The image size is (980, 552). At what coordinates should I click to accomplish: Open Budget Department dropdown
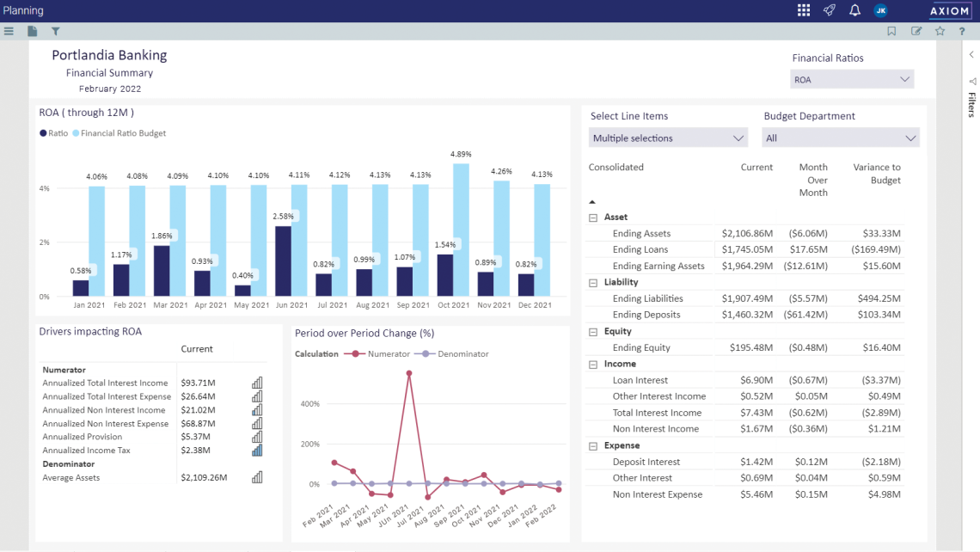point(840,138)
